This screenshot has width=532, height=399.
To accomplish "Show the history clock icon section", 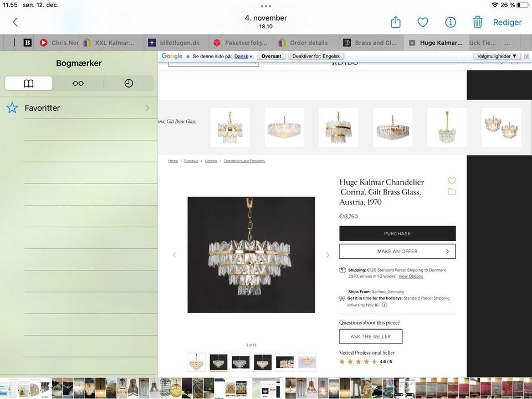I will [x=129, y=84].
